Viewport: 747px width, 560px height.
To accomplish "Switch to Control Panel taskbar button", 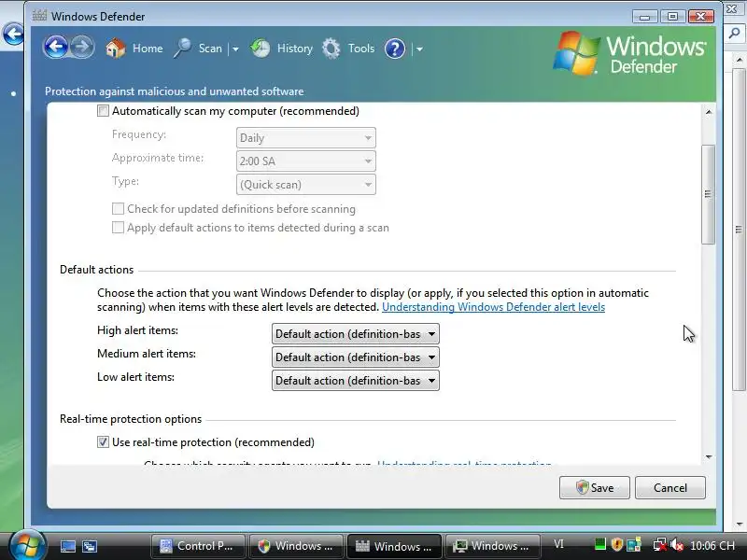I will tap(198, 546).
